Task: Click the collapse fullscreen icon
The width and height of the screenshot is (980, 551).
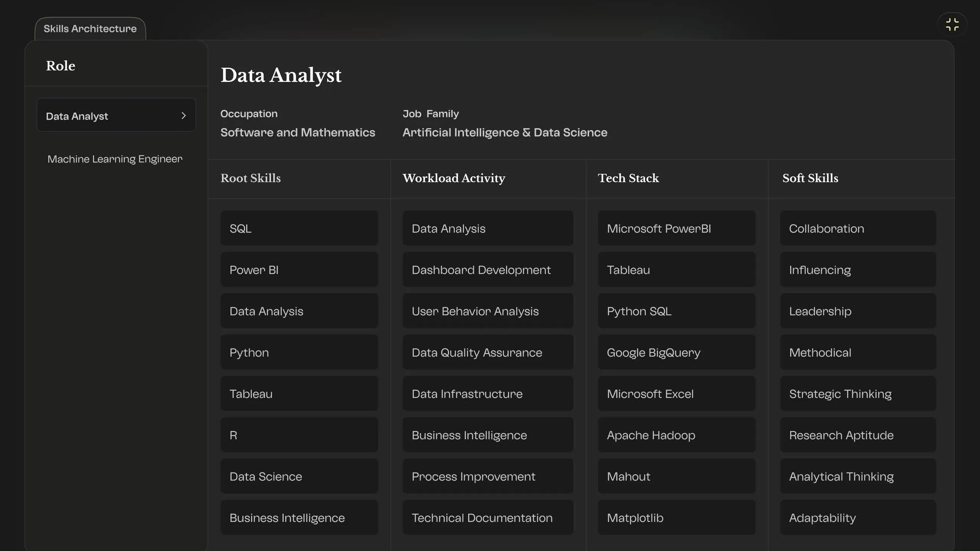Action: tap(952, 24)
